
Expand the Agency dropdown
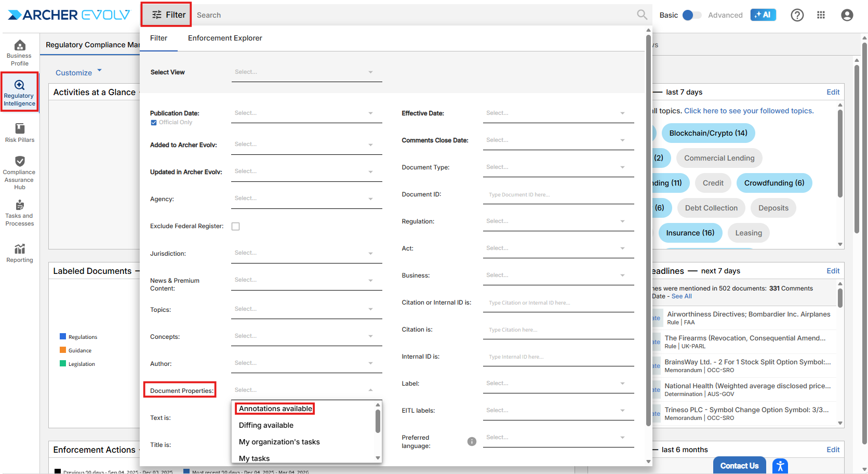[306, 199]
